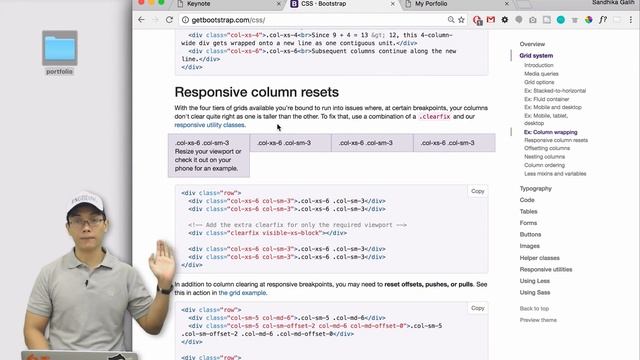Open the gray basket extension icon
Image resolution: width=640 pixels, height=360 pixels.
click(575, 20)
